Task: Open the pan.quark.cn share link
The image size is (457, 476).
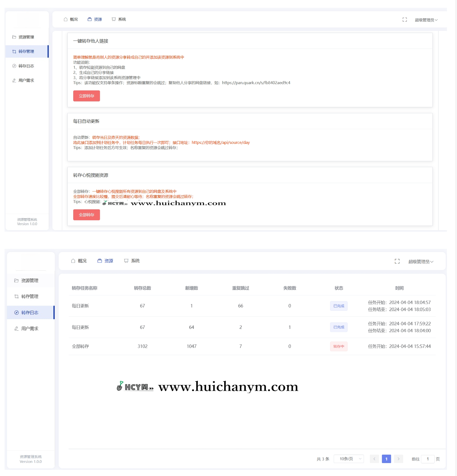Action: [256, 83]
